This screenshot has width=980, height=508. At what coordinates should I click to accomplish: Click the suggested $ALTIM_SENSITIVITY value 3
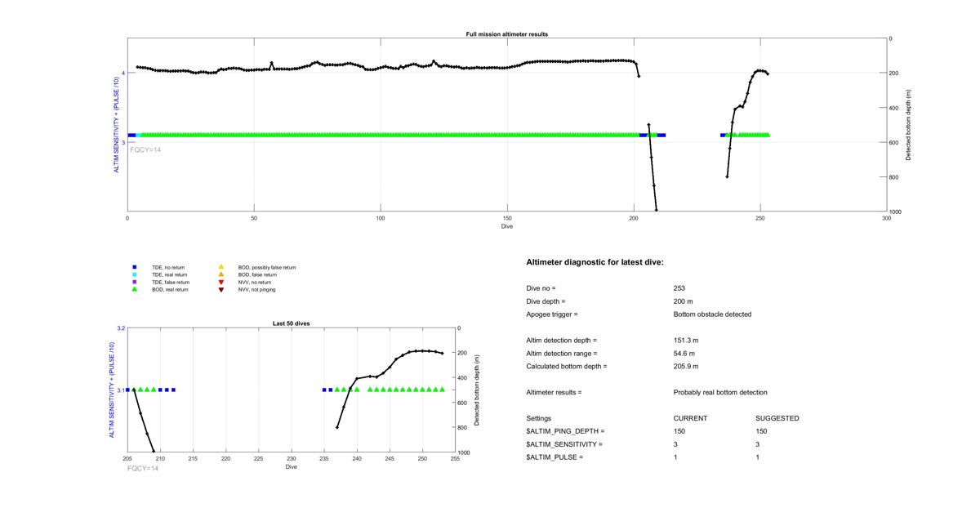pyautogui.click(x=758, y=444)
